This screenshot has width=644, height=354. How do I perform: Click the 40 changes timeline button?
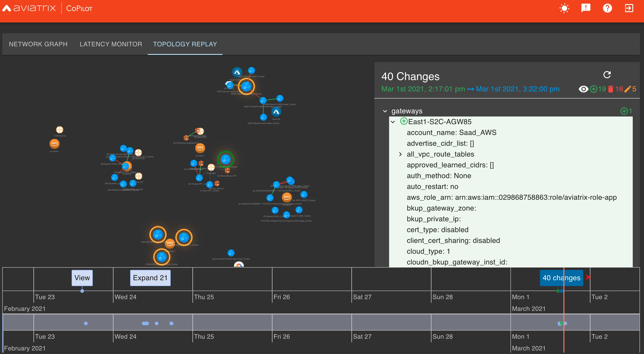[561, 278]
